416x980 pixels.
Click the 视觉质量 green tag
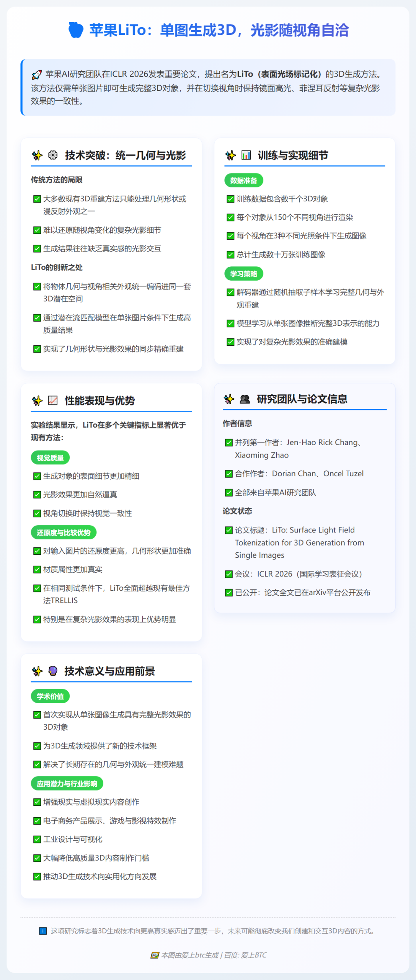point(50,457)
